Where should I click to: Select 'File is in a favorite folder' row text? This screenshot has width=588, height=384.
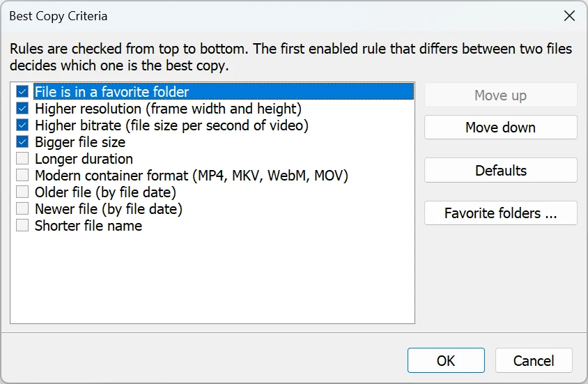coord(111,92)
